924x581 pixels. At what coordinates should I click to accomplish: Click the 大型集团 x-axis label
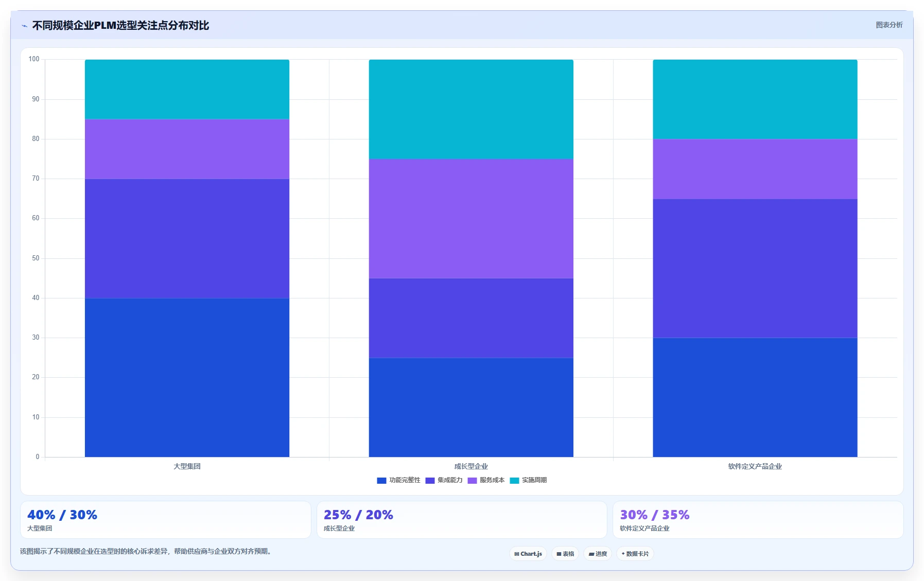pos(187,466)
